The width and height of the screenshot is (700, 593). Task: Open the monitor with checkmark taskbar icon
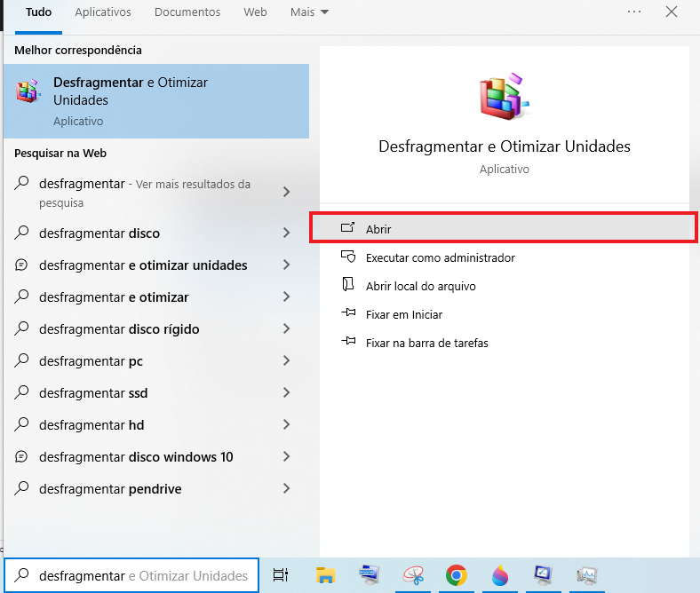coord(544,575)
